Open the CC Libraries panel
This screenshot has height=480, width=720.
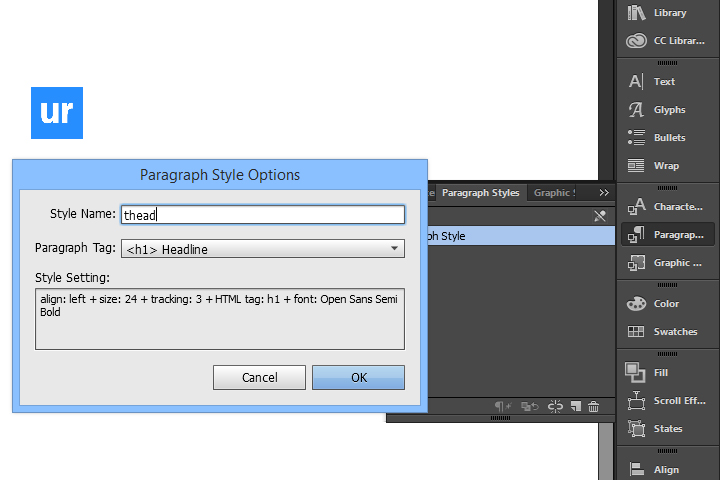[666, 41]
